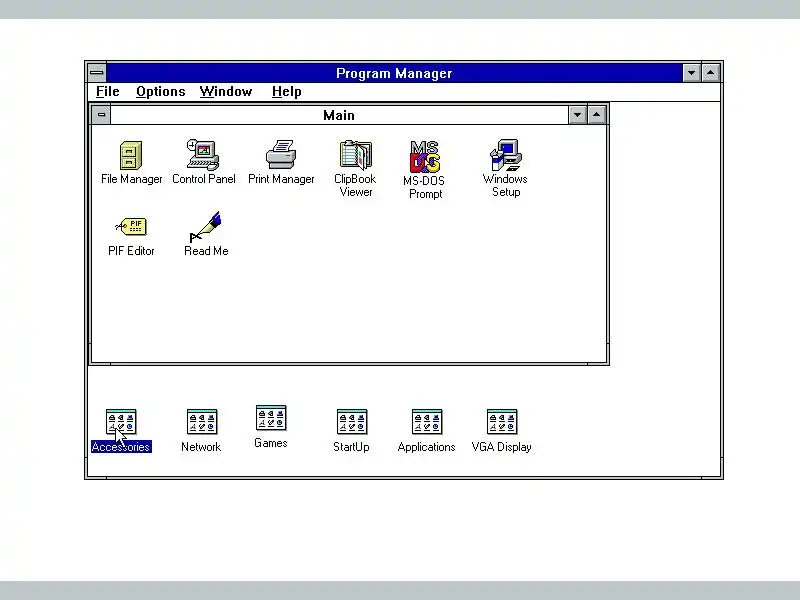Open Program Manager's control menu box
This screenshot has height=600, width=800.
click(97, 73)
